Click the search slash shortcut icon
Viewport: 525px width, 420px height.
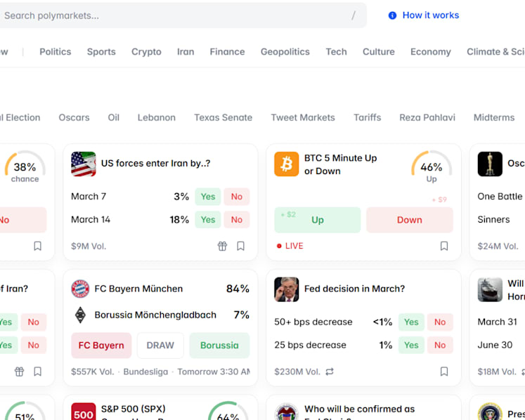click(354, 15)
